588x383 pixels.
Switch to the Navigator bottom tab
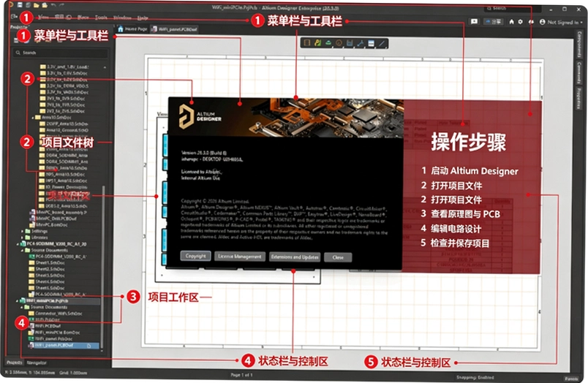click(x=37, y=363)
